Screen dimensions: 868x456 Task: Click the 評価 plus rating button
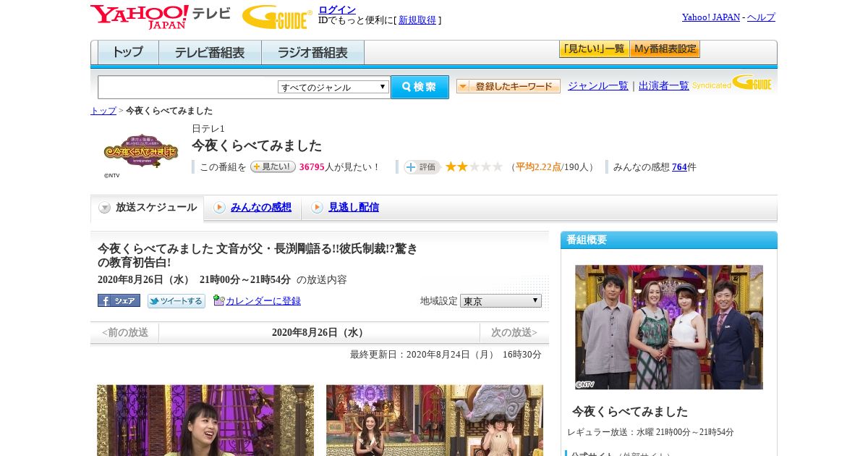pyautogui.click(x=422, y=167)
